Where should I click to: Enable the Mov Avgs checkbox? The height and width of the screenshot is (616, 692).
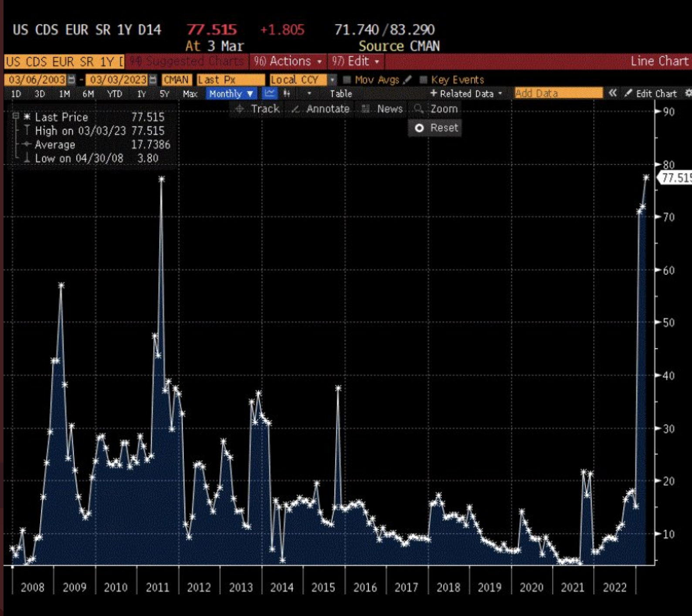point(347,80)
